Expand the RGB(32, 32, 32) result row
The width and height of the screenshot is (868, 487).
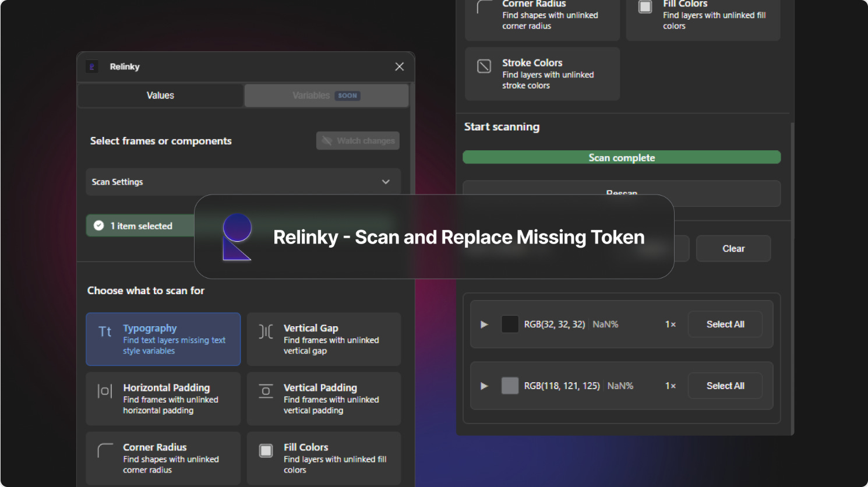[x=484, y=324]
